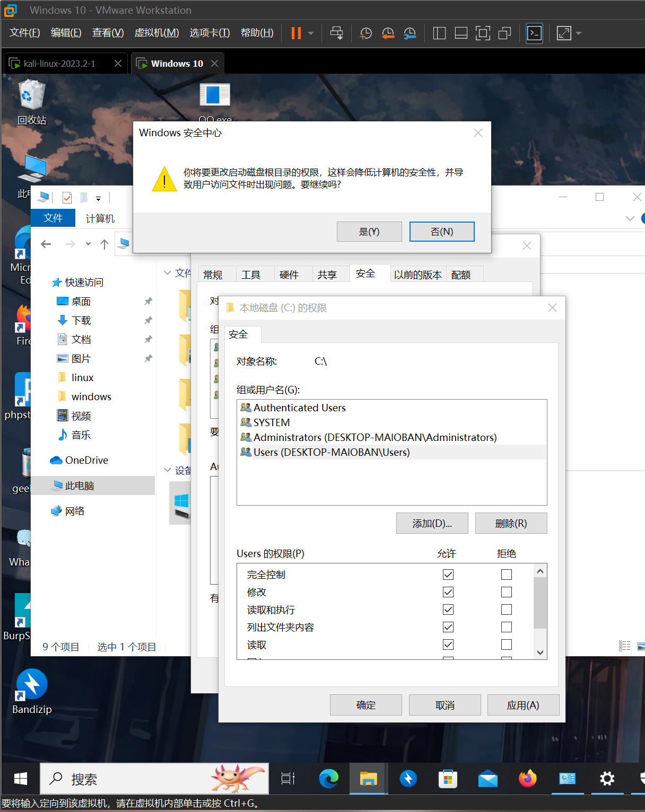
Task: Open Microsoft Store from the taskbar
Action: pyautogui.click(x=448, y=779)
